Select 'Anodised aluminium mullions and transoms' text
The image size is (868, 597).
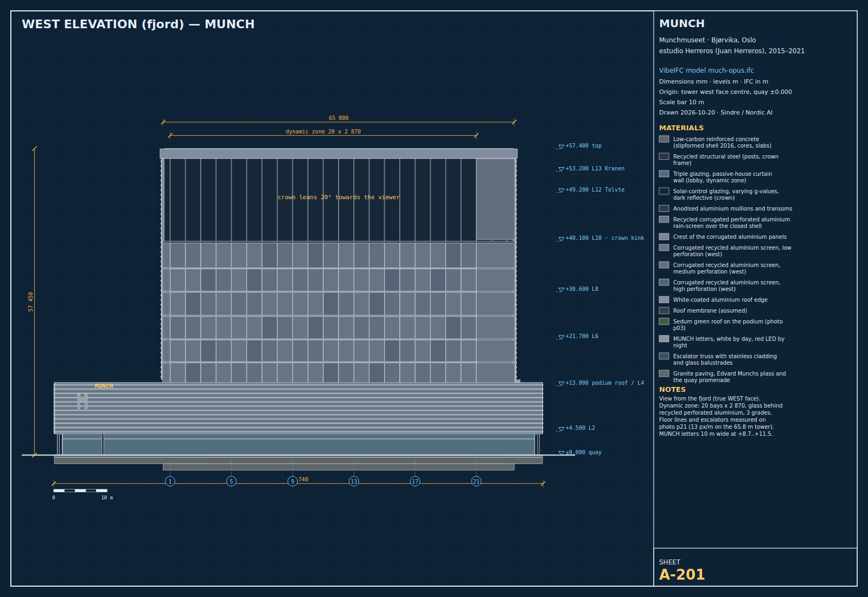(732, 208)
